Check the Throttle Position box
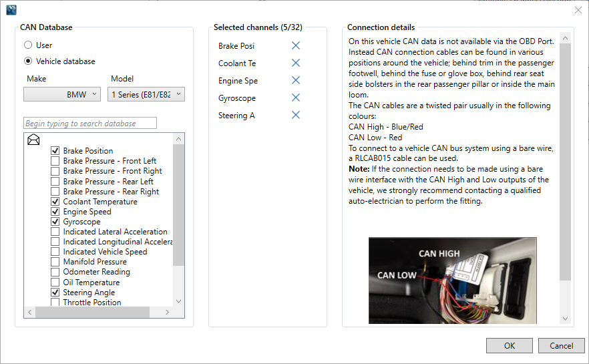 (55, 302)
